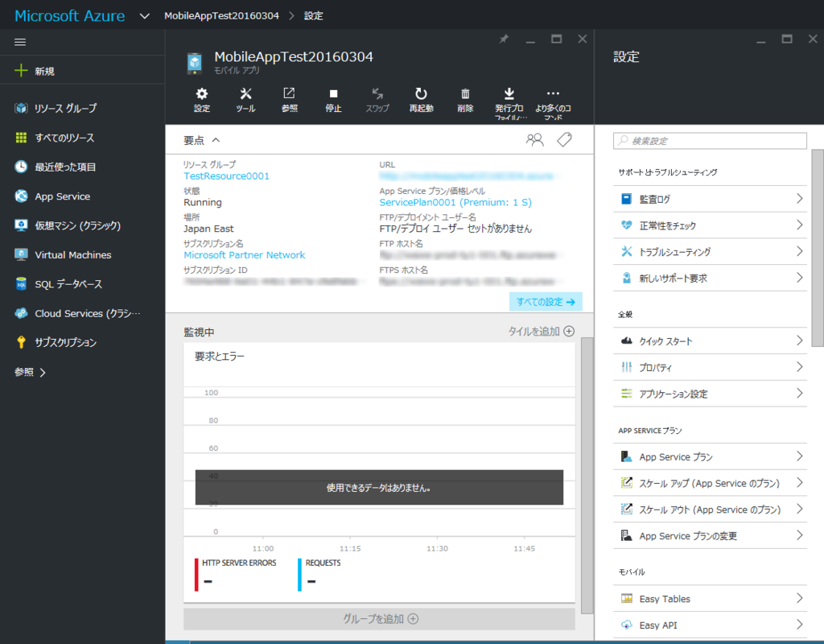Click the 設定 gear toolbar button
This screenshot has height=644, width=824.
pyautogui.click(x=202, y=100)
